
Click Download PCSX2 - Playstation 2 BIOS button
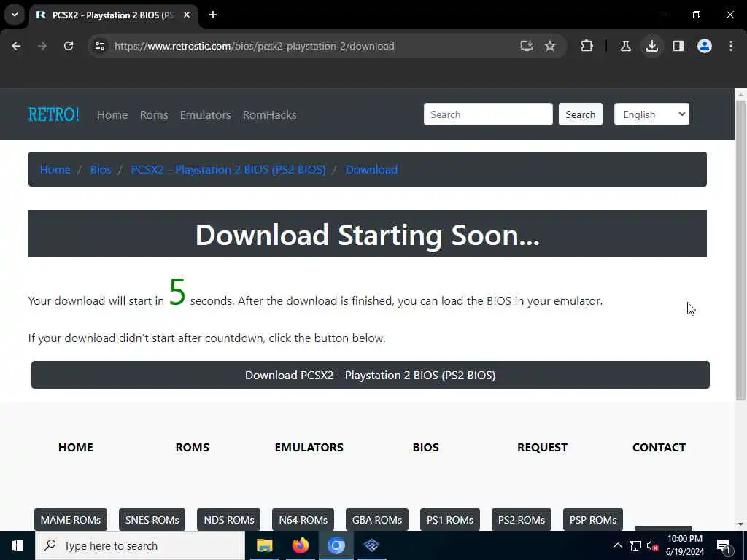(x=370, y=375)
